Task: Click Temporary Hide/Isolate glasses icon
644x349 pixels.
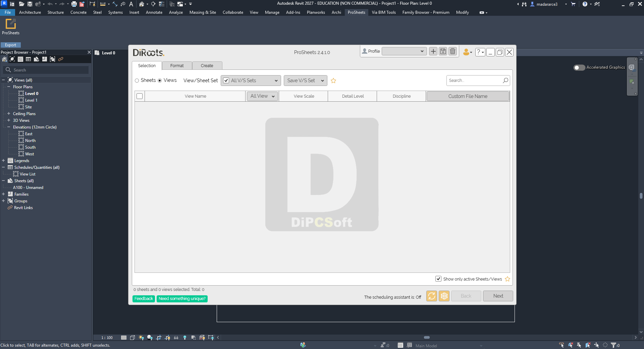Action: pyautogui.click(x=176, y=338)
